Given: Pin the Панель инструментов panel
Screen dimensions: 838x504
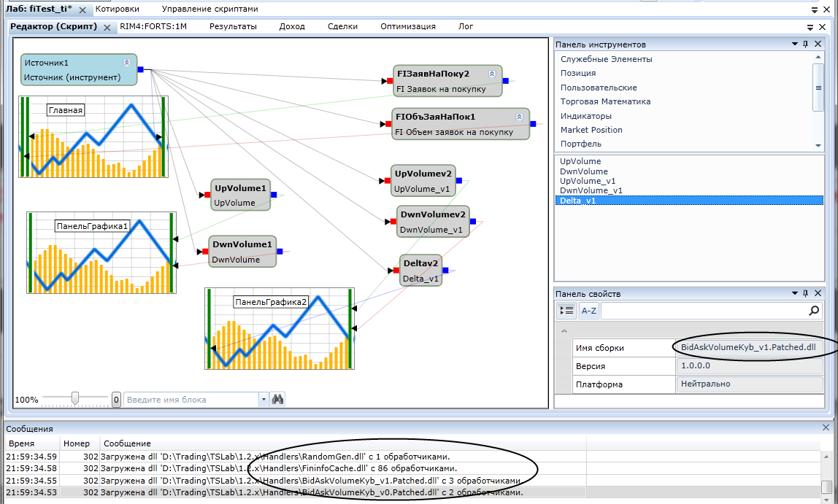Looking at the screenshot, I should pos(805,44).
